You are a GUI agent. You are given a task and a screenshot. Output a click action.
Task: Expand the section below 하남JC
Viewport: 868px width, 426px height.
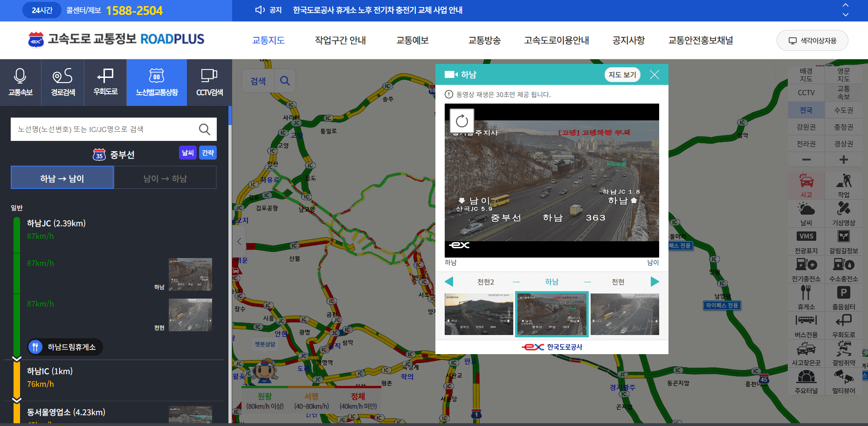coord(17,359)
